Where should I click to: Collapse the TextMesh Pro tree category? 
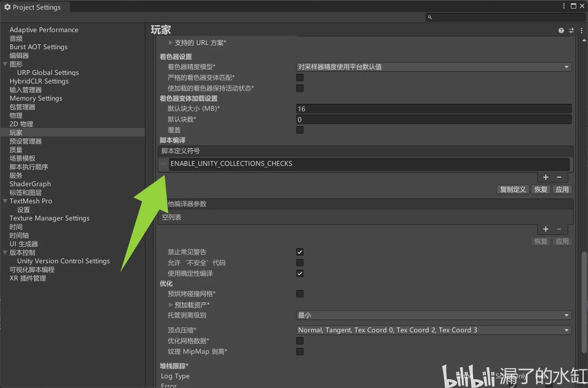point(5,201)
